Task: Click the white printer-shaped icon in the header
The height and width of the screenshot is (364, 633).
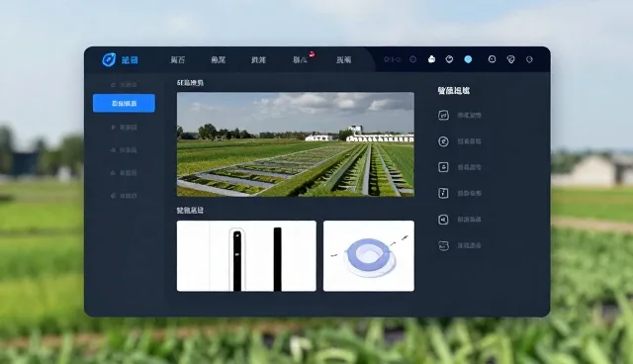Action: point(431,59)
